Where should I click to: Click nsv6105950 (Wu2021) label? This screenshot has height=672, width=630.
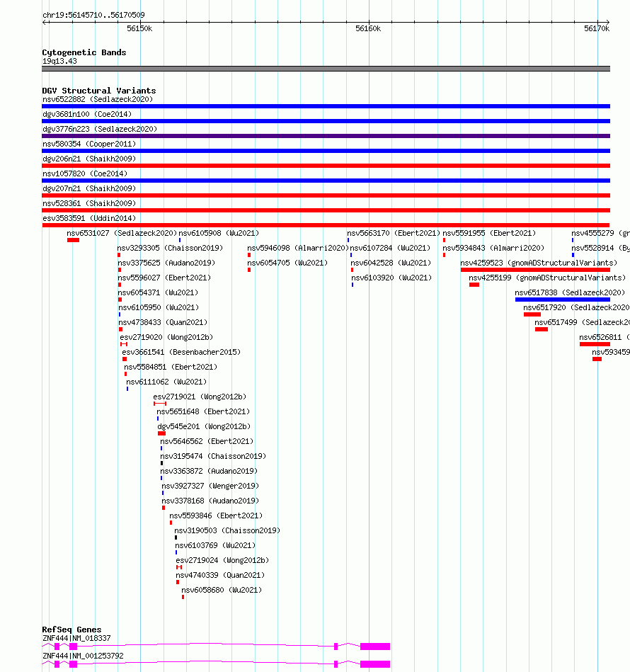(159, 308)
